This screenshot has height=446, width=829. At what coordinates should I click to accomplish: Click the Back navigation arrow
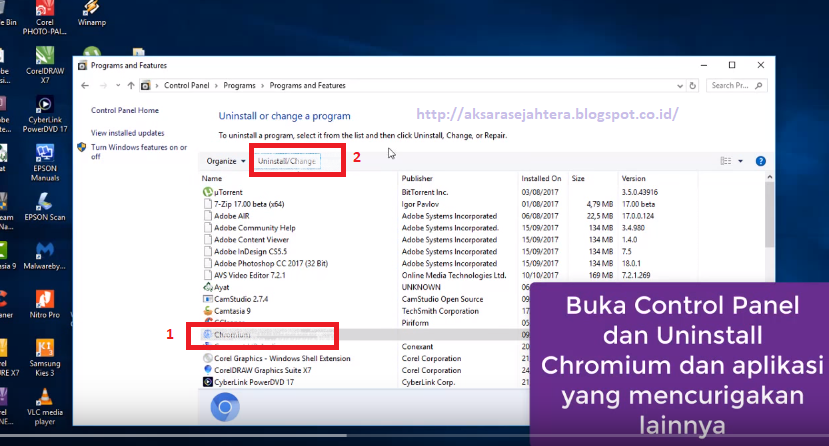pyautogui.click(x=85, y=86)
